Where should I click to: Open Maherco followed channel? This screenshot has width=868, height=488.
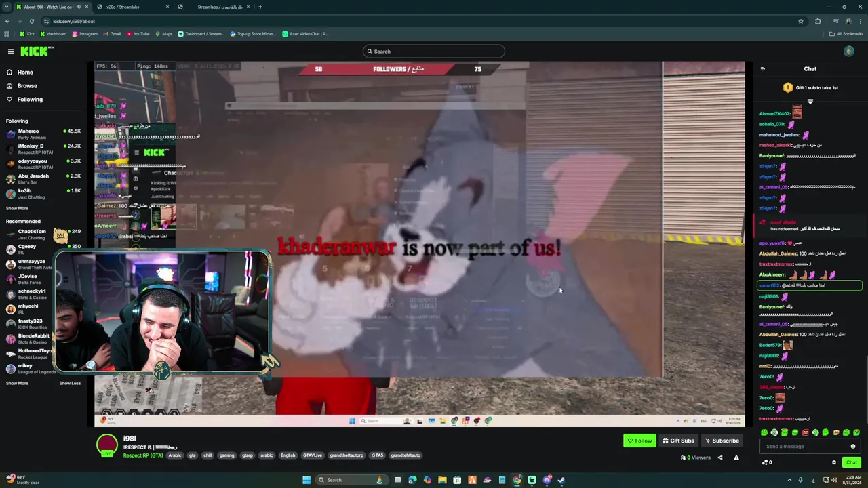43,134
